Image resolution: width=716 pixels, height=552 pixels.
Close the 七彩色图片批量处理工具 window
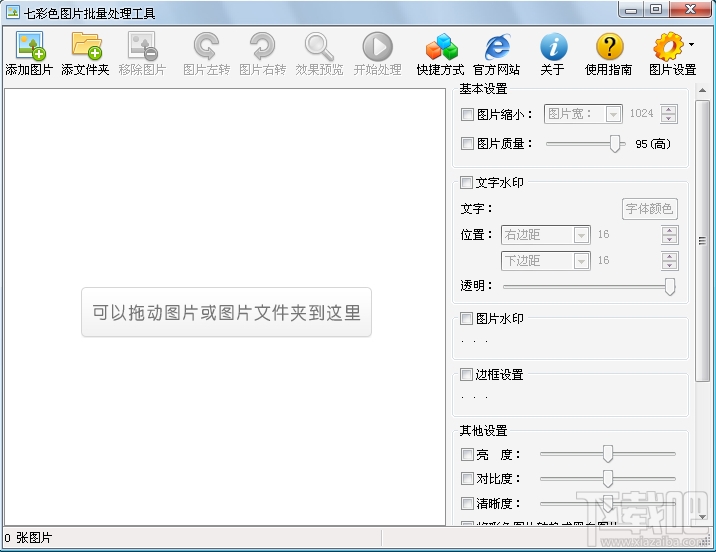(690, 10)
